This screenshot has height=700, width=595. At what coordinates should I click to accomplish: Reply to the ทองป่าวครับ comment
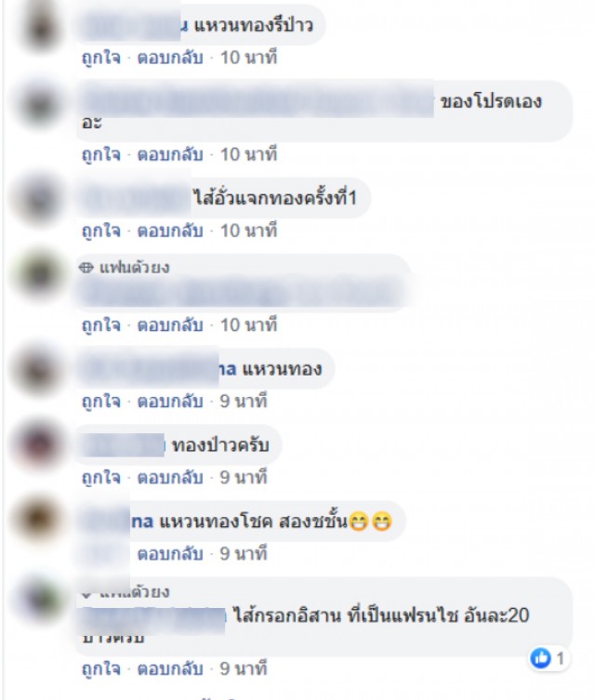pos(169,478)
